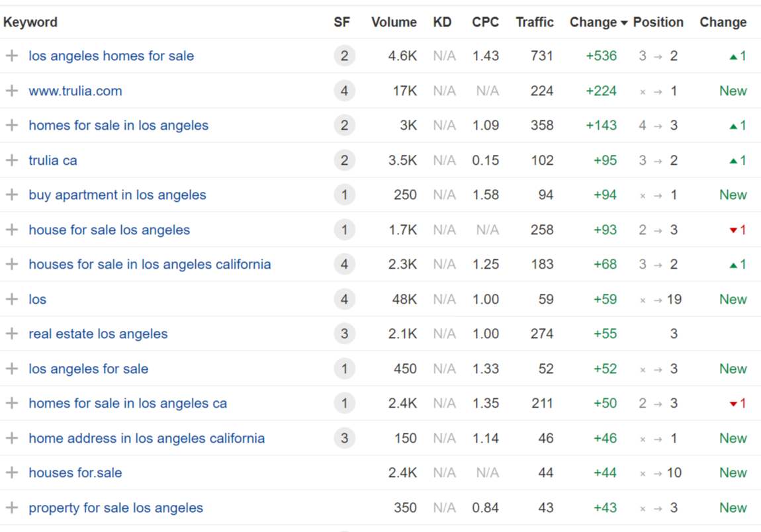This screenshot has height=532, width=761.
Task: Click the Keyword column header
Action: pos(30,22)
